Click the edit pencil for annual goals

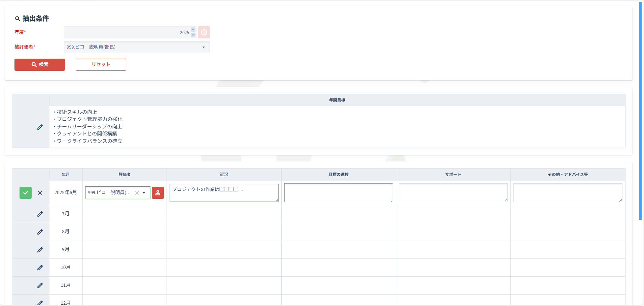40,127
